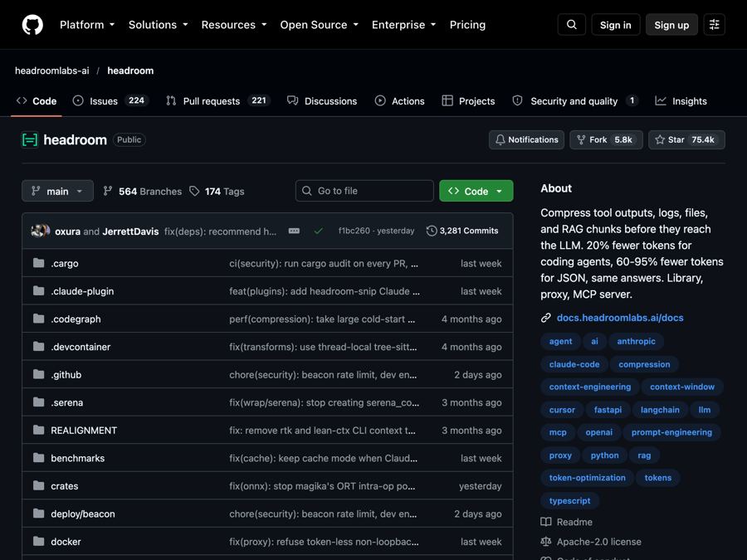
Task: Click the tag icon beside 174 Tags
Action: pos(194,191)
